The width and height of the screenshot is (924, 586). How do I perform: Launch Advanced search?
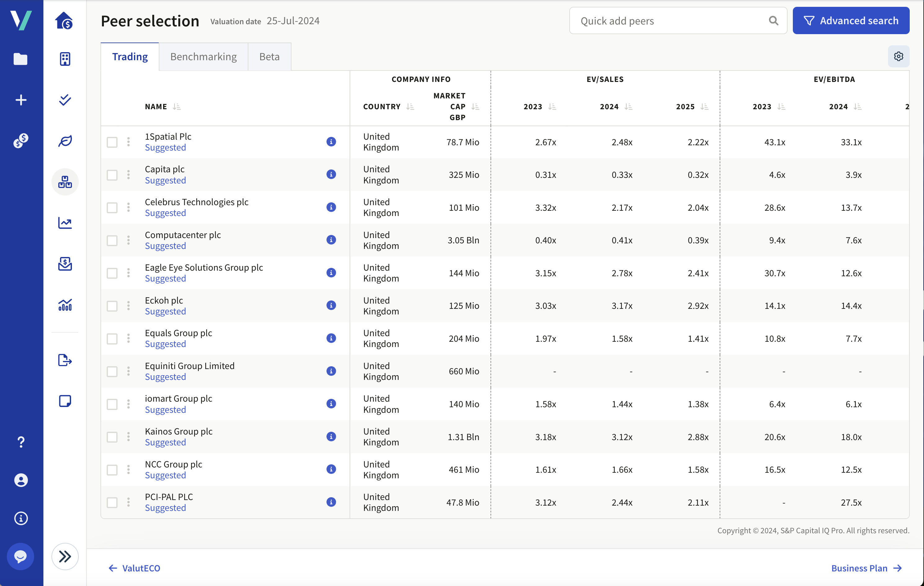[x=851, y=20]
